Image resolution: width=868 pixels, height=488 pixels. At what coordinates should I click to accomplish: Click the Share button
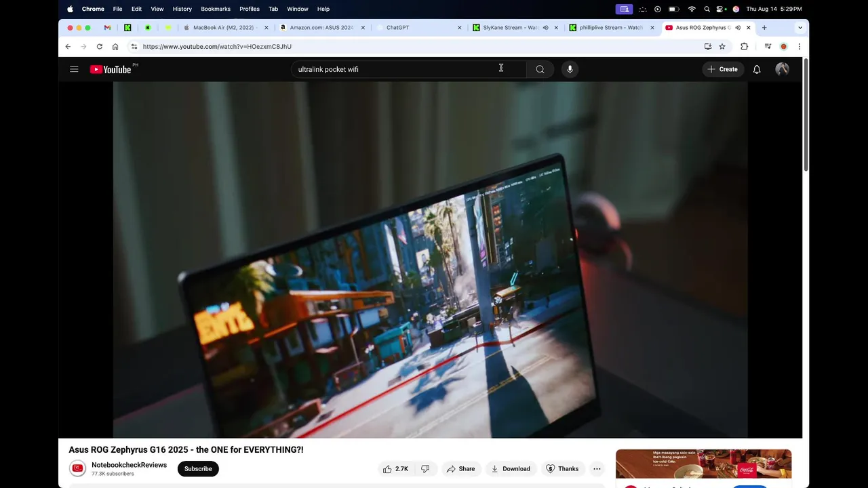coord(460,468)
